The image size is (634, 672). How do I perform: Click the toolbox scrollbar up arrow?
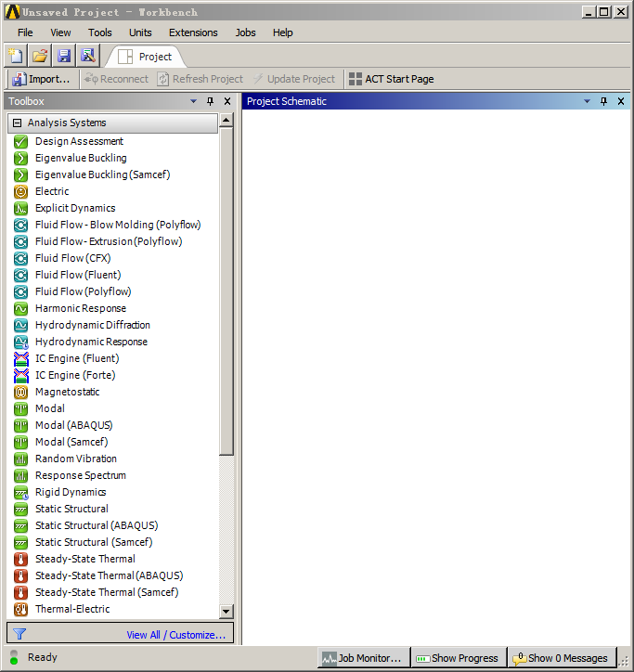point(226,120)
